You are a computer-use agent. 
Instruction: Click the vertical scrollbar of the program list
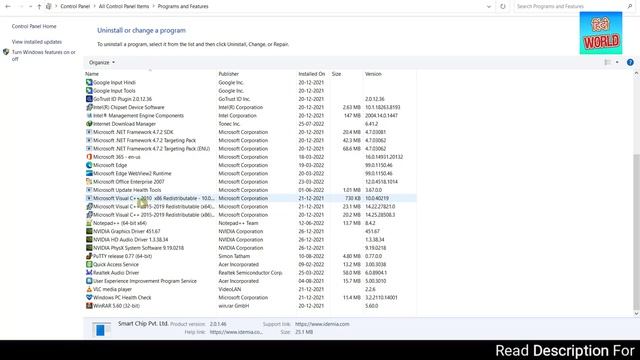636,233
